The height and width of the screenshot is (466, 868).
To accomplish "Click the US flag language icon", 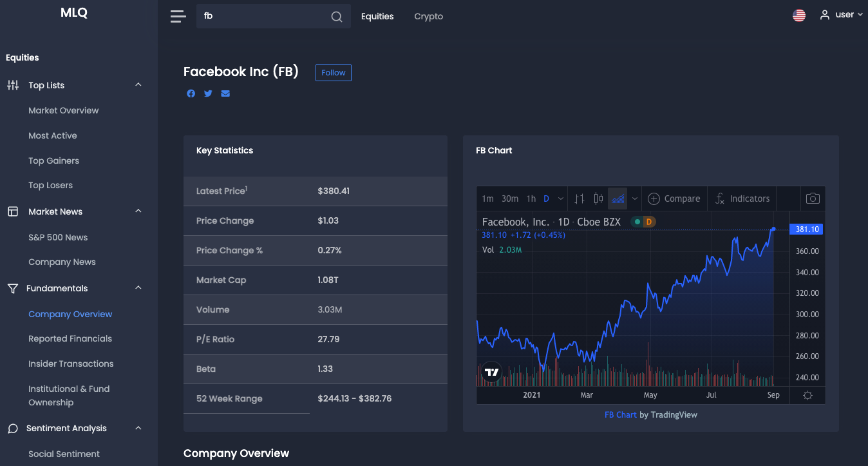I will click(799, 15).
